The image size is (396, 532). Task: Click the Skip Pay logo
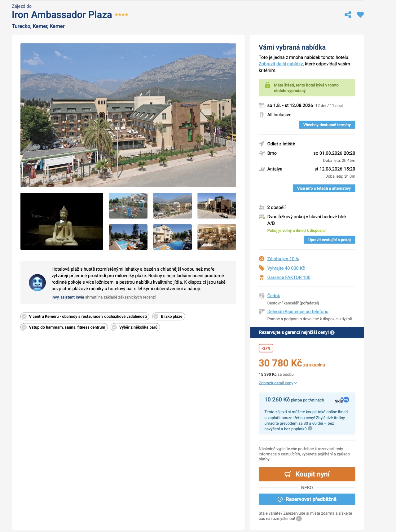tap(342, 400)
